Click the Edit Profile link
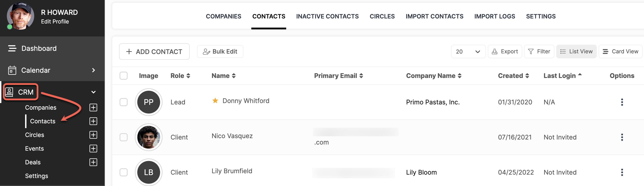644x186 pixels. (55, 21)
